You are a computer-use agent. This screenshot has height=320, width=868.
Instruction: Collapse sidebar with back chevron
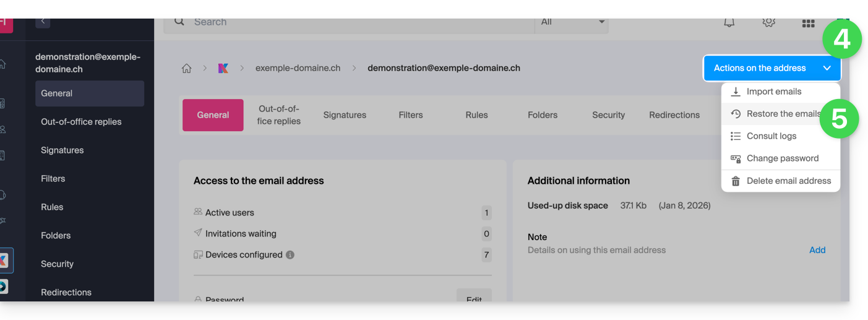[43, 22]
